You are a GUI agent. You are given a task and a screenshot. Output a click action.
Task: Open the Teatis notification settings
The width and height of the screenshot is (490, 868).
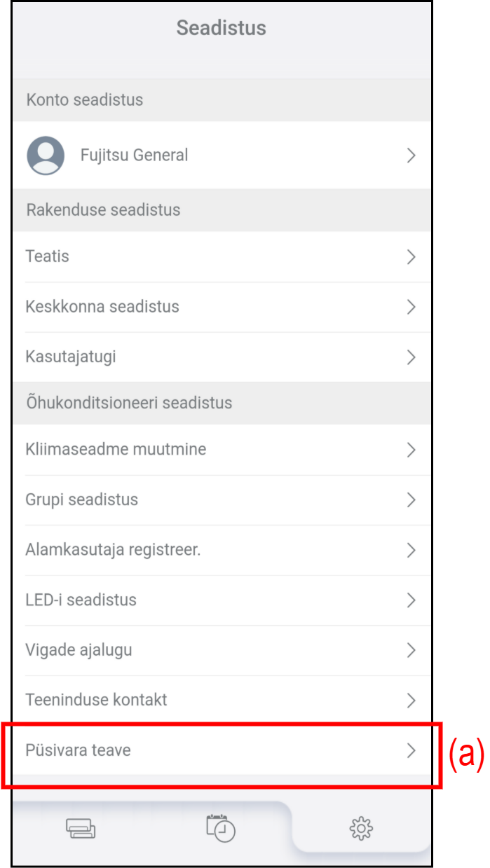click(48, 256)
